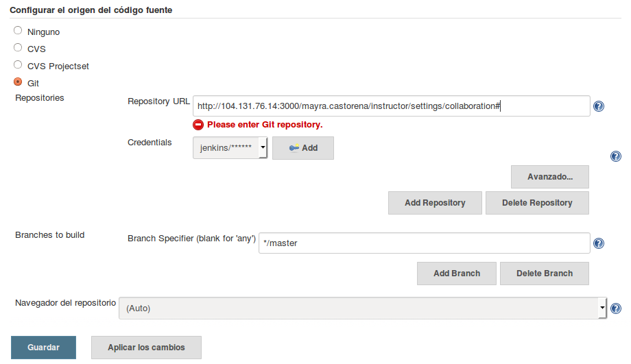Click help icon beside the Credentials section

(615, 156)
